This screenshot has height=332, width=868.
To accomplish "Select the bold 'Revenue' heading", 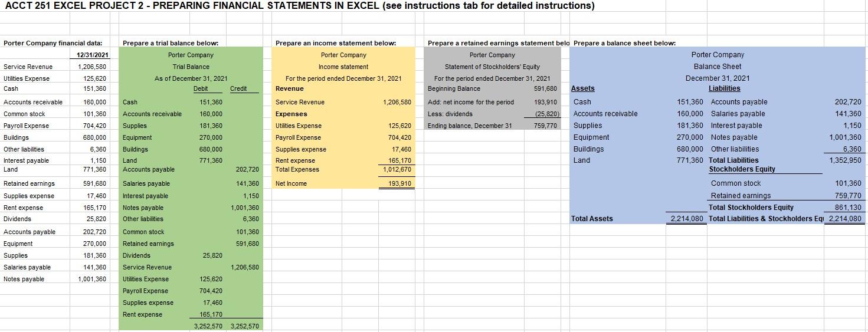I will (290, 88).
